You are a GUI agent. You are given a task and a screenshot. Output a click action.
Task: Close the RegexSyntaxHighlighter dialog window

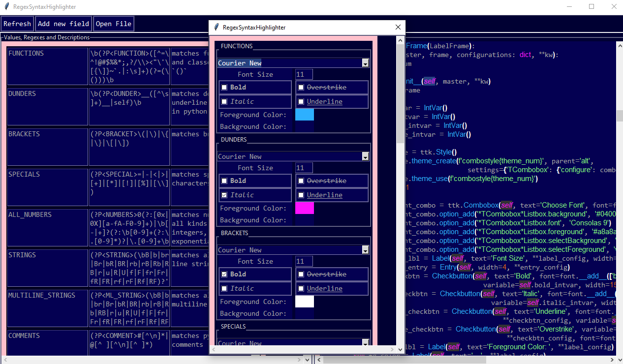[x=398, y=28]
